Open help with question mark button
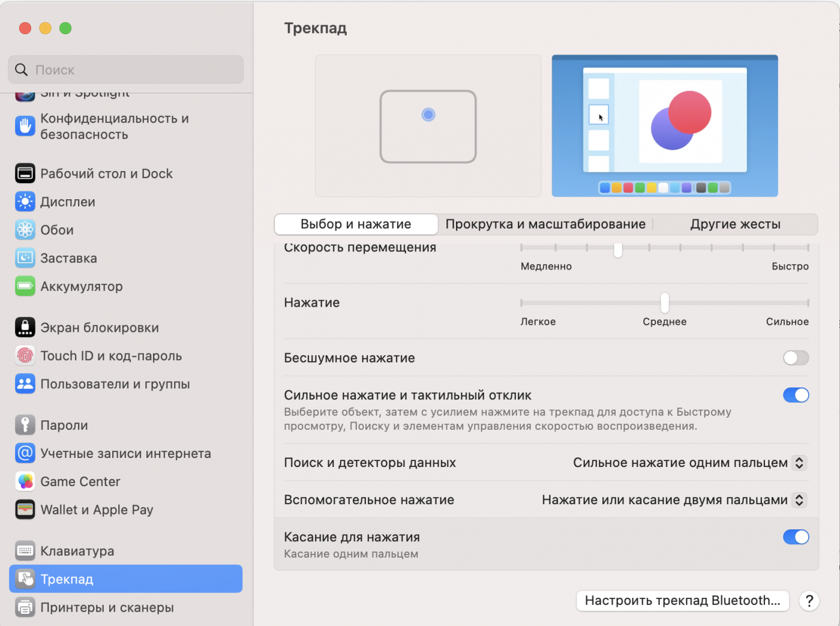 (809, 601)
